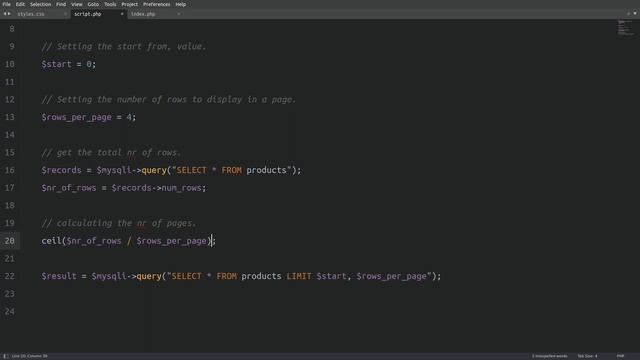
Task: Toggle the side bar icon in status bar
Action: click(x=6, y=356)
